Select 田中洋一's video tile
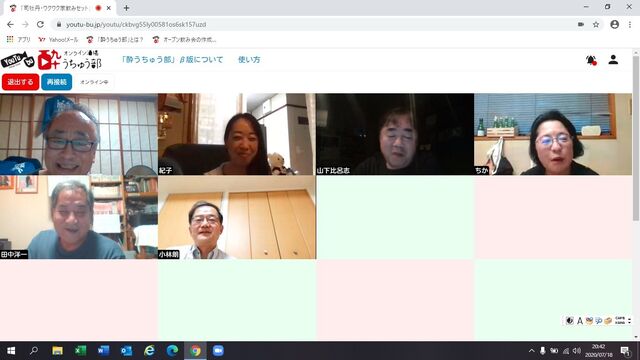This screenshot has width=640, height=360. coord(79,217)
